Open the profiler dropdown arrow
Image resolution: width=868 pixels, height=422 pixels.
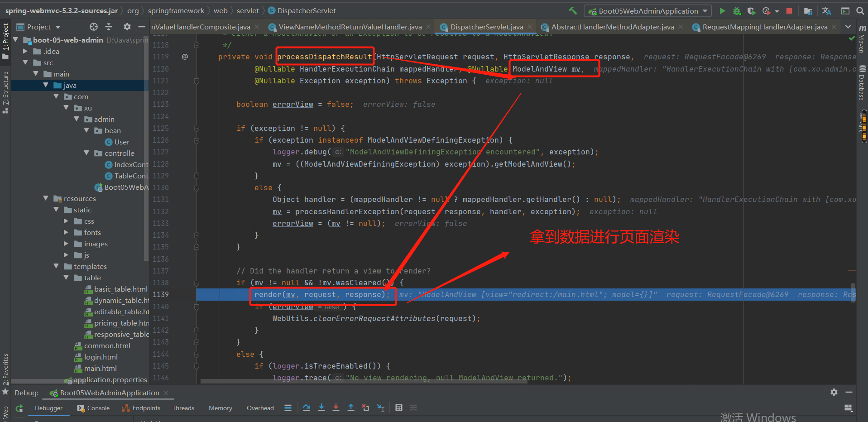777,11
